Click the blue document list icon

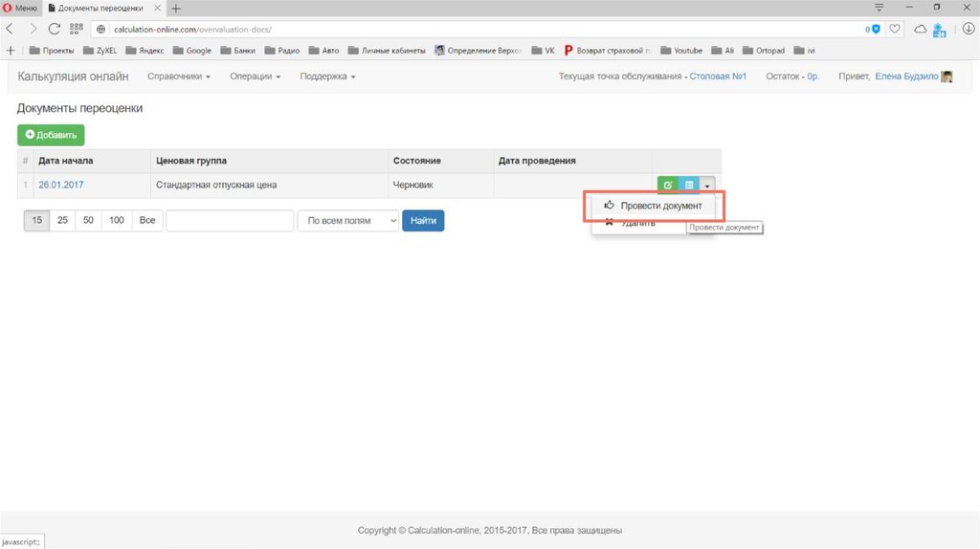(688, 185)
